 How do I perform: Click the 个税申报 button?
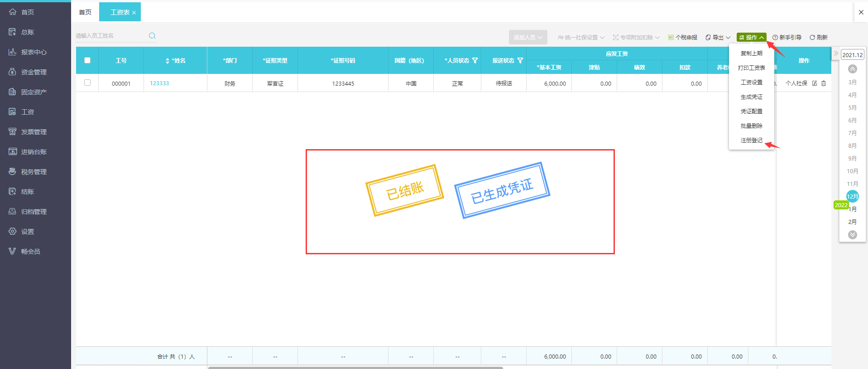(683, 38)
